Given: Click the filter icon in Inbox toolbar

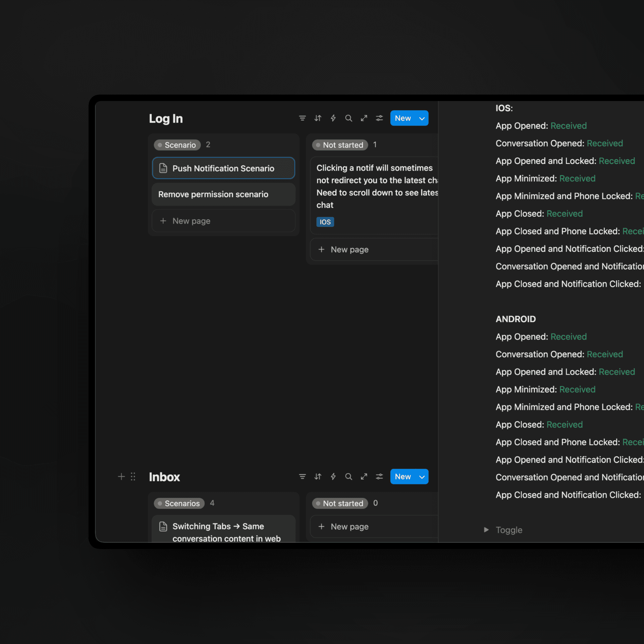Looking at the screenshot, I should point(302,477).
